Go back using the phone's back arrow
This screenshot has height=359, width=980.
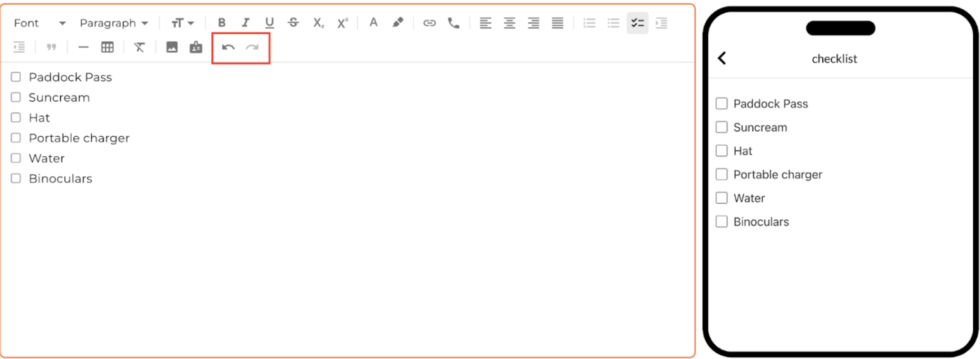pyautogui.click(x=722, y=58)
